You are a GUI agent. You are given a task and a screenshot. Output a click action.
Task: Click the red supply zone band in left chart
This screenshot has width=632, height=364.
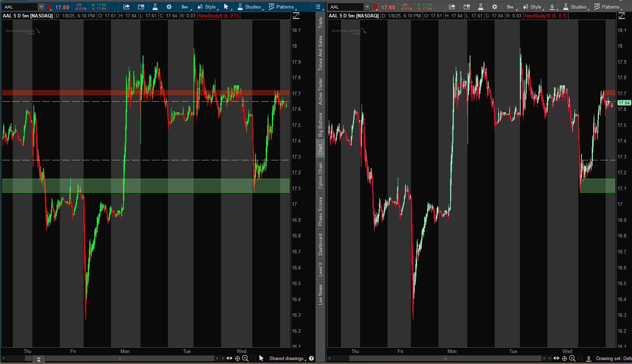146,93
